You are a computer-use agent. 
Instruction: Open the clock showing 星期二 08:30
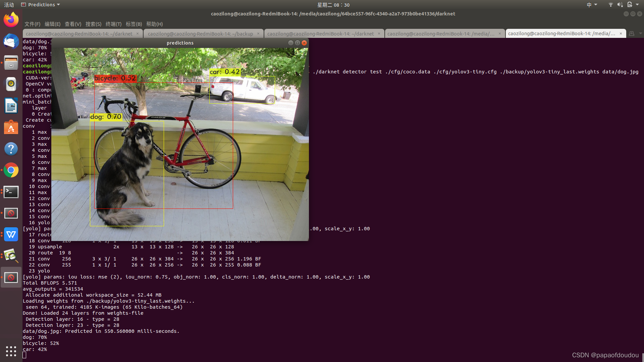pos(333,5)
